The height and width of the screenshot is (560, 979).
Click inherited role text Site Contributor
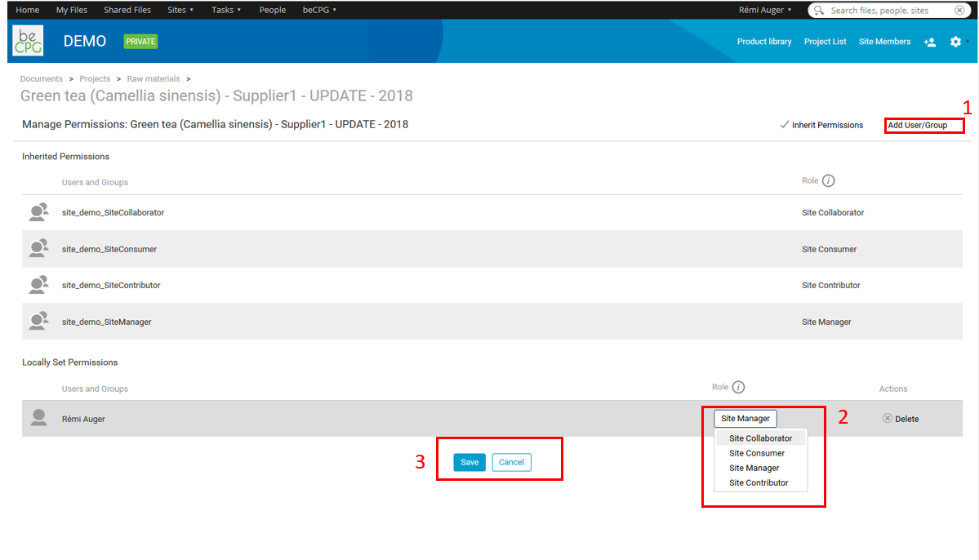(x=831, y=286)
